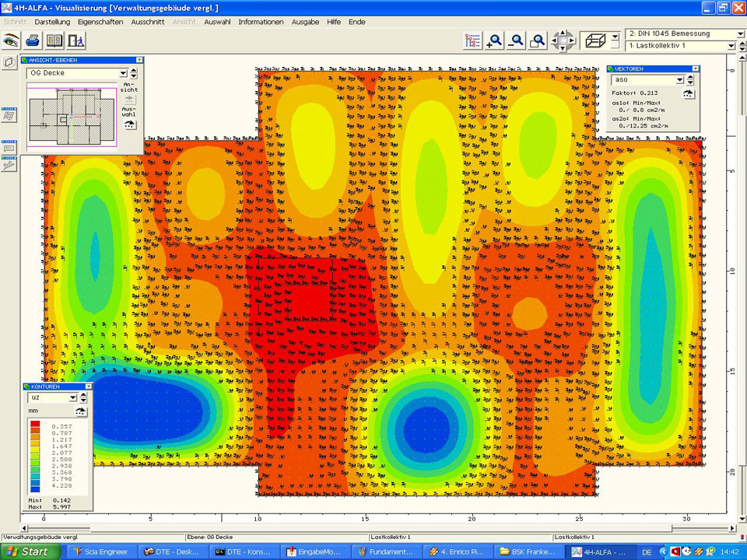Click the pan navigation arrows control

pos(563,40)
